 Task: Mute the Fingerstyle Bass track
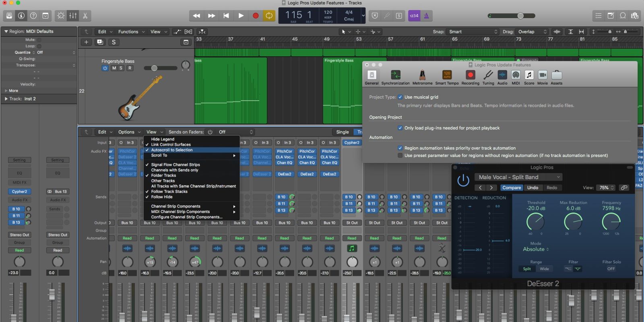114,68
